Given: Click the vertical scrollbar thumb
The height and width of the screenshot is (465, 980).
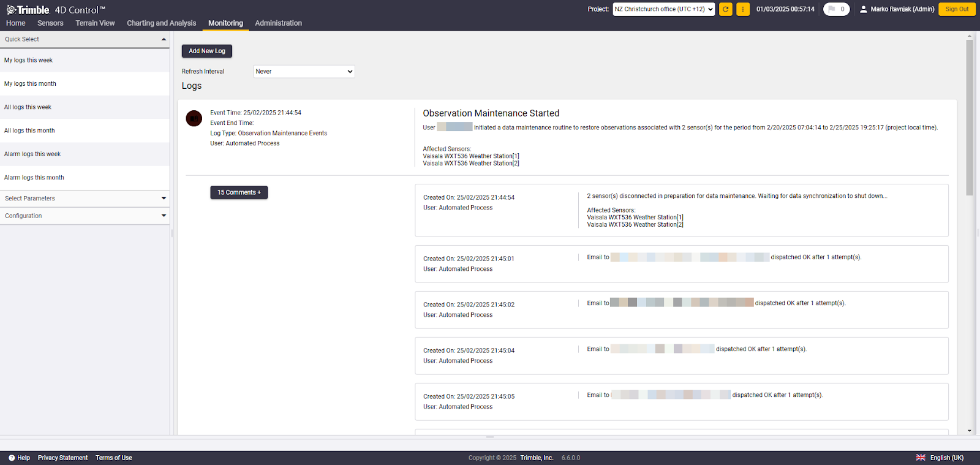Looking at the screenshot, I should 970,118.
